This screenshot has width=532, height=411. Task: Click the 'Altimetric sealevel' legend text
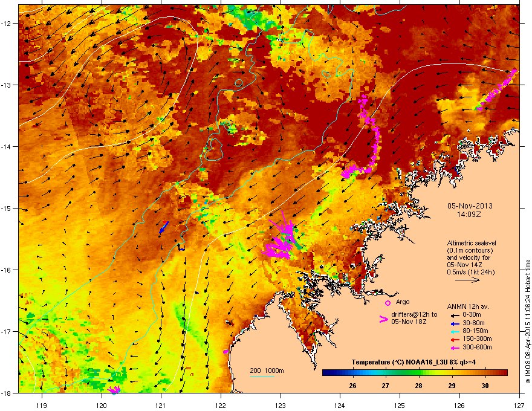(472, 243)
